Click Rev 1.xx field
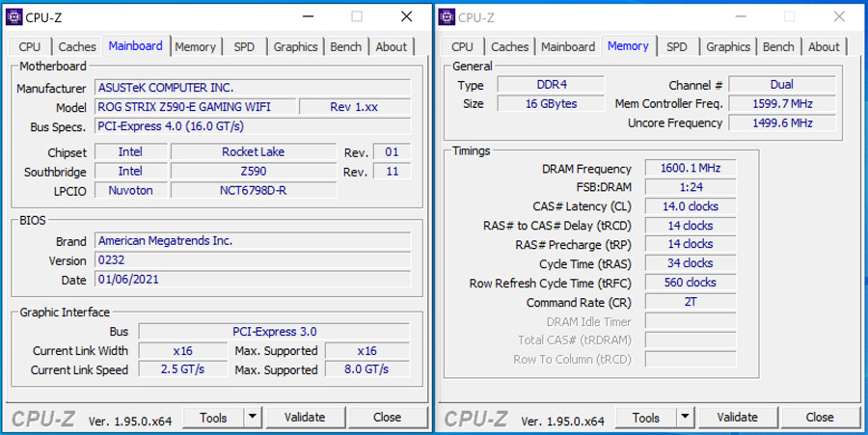 point(355,107)
